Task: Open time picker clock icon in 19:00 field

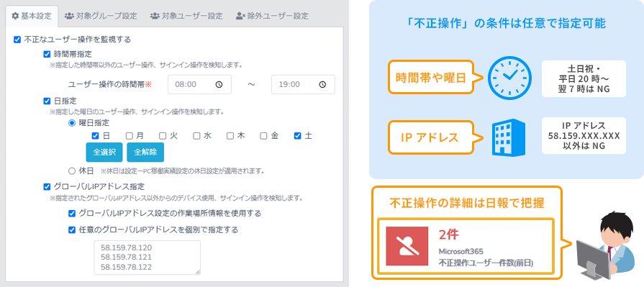Action: point(322,84)
